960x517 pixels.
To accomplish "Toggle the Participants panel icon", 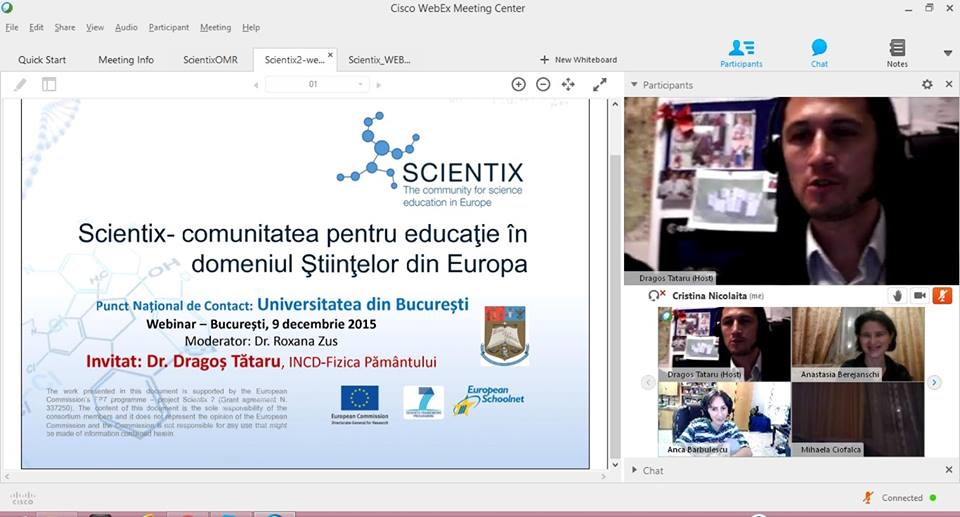I will 741,53.
